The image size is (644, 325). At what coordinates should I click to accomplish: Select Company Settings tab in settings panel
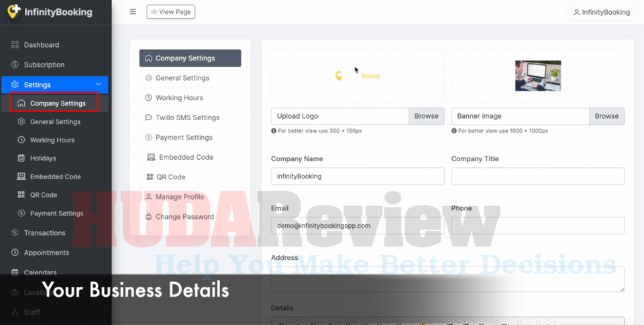(x=190, y=58)
